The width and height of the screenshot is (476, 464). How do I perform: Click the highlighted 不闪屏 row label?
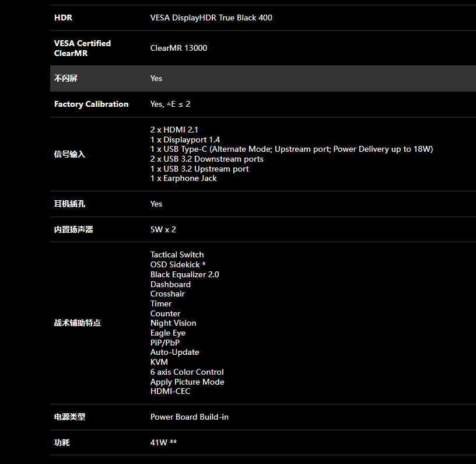tap(66, 78)
